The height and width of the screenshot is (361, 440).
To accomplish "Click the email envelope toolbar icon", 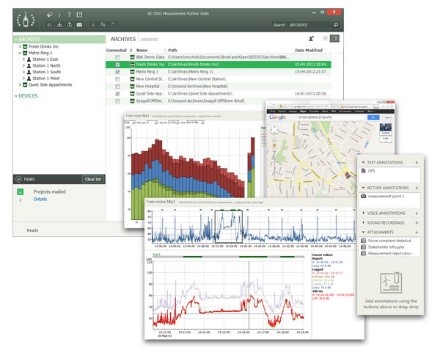I will (79, 25).
